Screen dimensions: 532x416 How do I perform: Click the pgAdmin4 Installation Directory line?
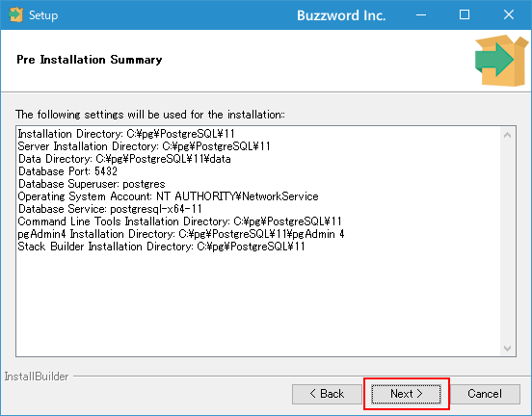pos(181,234)
